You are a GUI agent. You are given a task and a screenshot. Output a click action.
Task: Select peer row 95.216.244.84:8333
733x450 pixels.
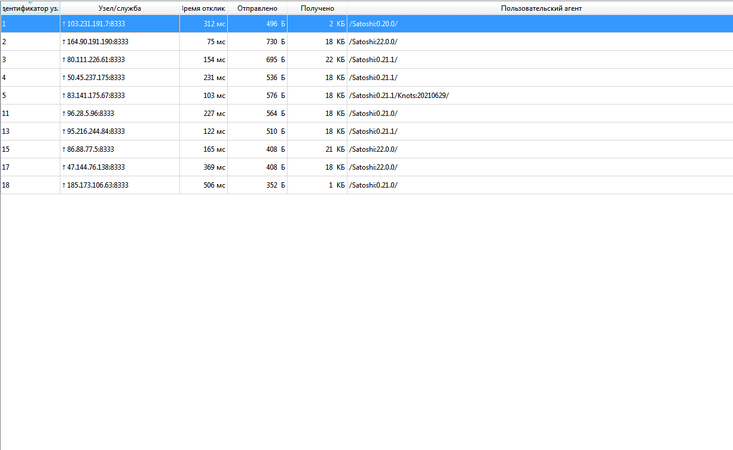[x=96, y=132]
